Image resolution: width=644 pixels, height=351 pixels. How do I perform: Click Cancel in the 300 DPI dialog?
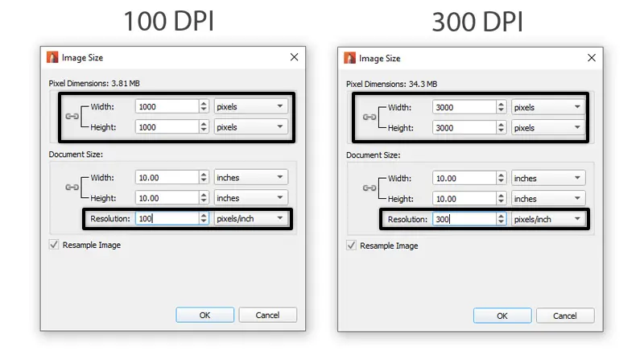pyautogui.click(x=565, y=316)
